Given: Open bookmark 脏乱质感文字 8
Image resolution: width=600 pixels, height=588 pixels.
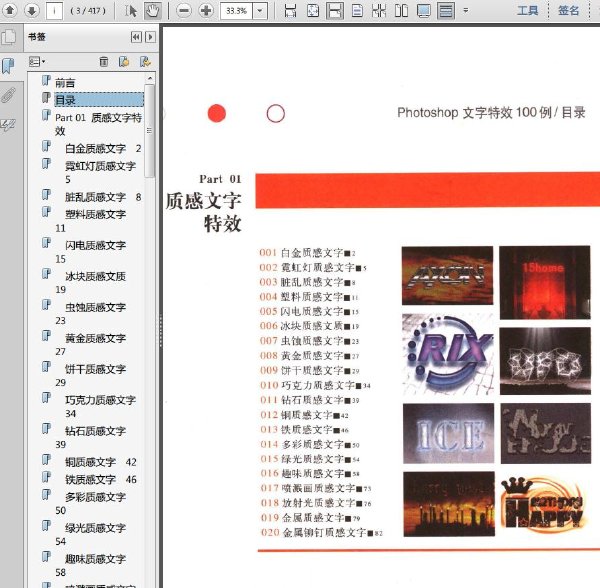Looking at the screenshot, I should (x=103, y=197).
